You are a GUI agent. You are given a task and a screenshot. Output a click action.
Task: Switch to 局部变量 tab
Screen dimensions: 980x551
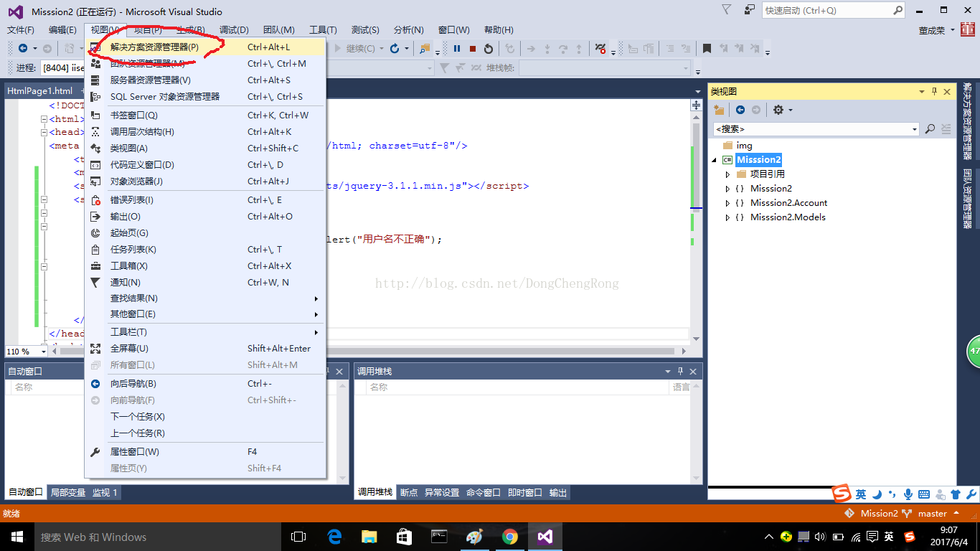coord(68,492)
